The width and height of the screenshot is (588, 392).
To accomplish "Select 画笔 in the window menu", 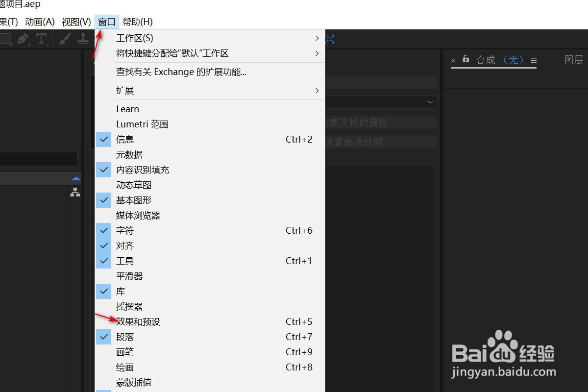I will click(x=210, y=352).
